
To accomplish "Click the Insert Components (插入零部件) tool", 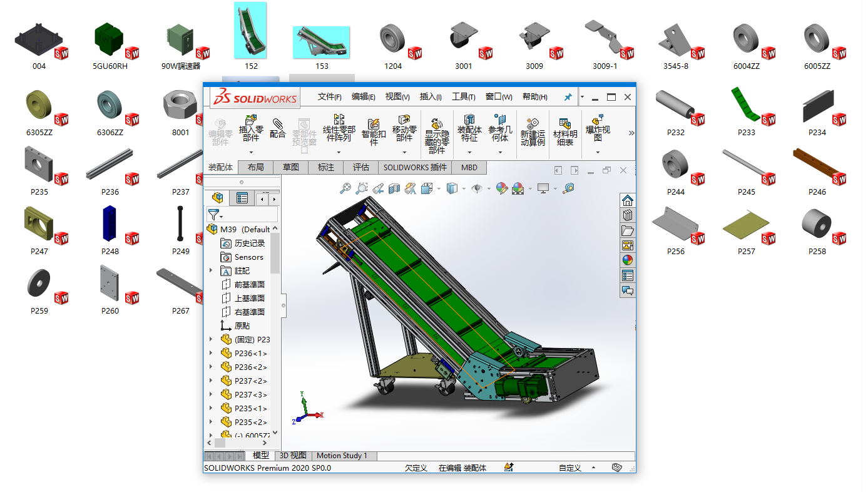I will (251, 128).
